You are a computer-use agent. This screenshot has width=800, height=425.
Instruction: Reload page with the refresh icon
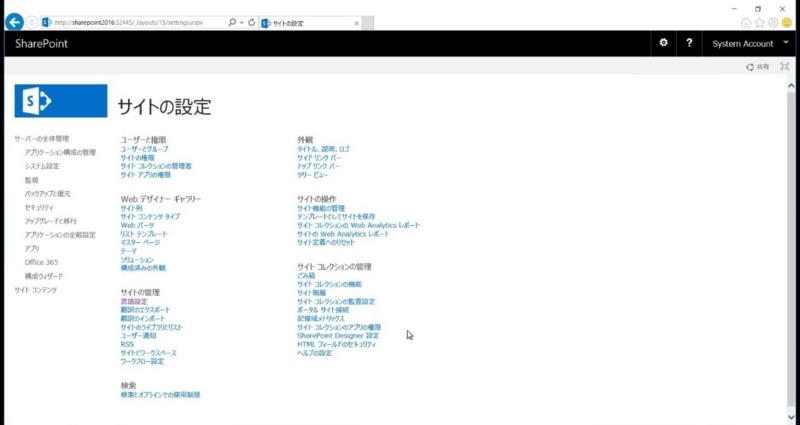pos(252,22)
